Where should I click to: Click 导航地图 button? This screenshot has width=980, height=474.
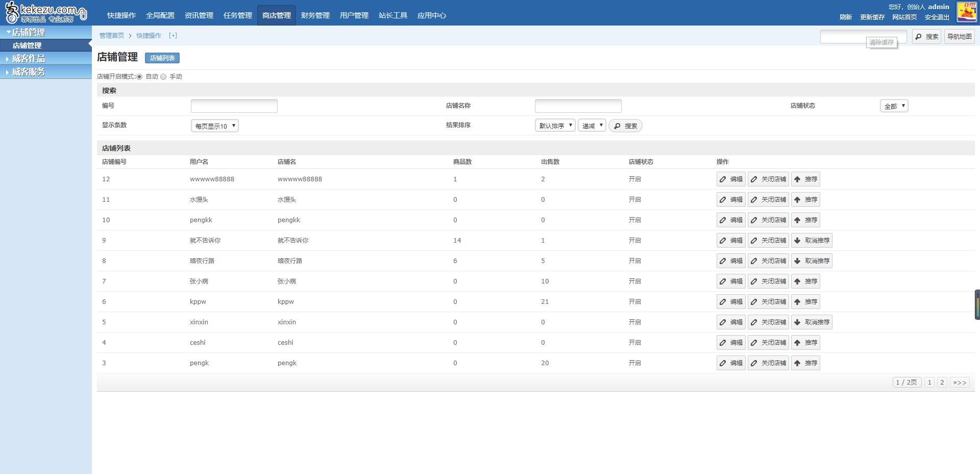pos(960,37)
